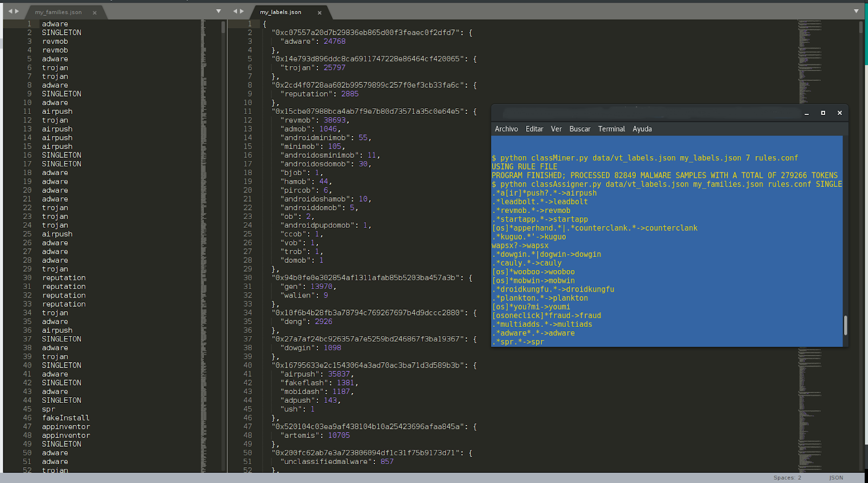Go to next tab in left pane

tap(17, 11)
